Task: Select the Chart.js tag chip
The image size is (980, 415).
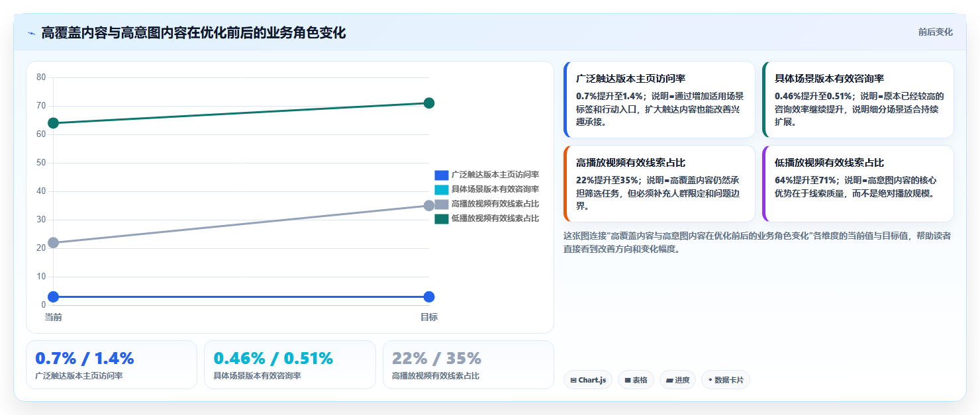Action: [x=588, y=380]
